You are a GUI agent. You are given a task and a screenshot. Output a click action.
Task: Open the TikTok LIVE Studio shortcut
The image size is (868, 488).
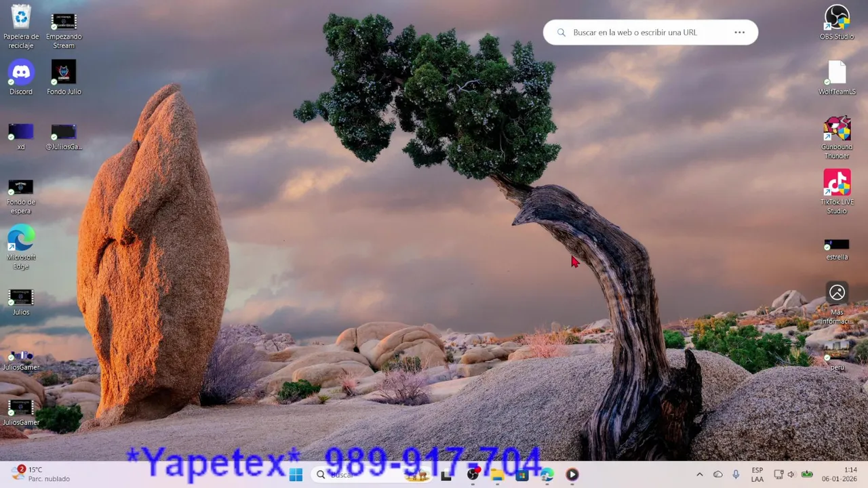837,192
